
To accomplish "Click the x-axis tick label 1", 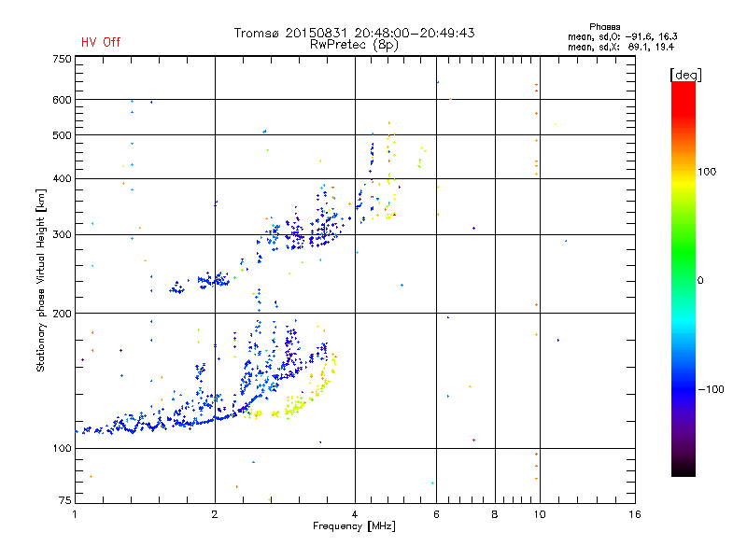I will [x=75, y=514].
